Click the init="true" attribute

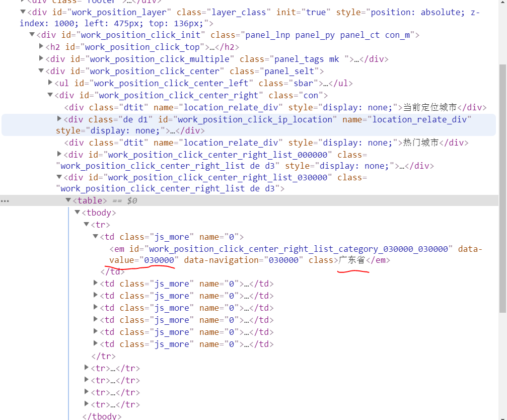(303, 12)
